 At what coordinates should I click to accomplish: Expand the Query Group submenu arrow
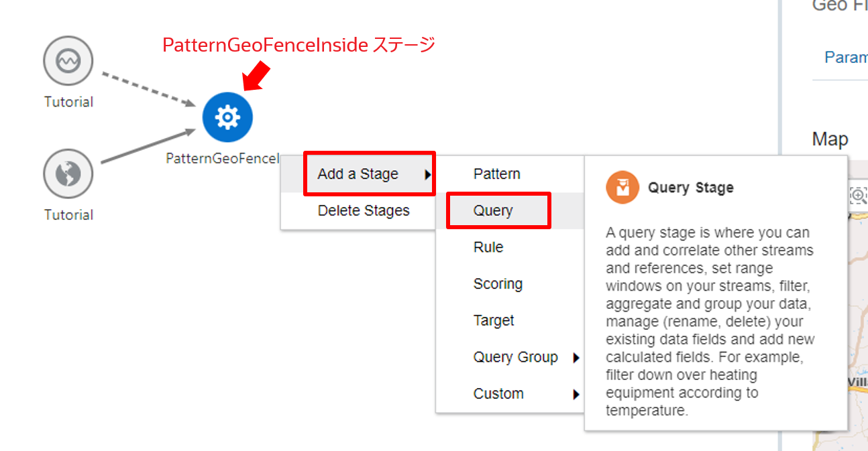576,358
